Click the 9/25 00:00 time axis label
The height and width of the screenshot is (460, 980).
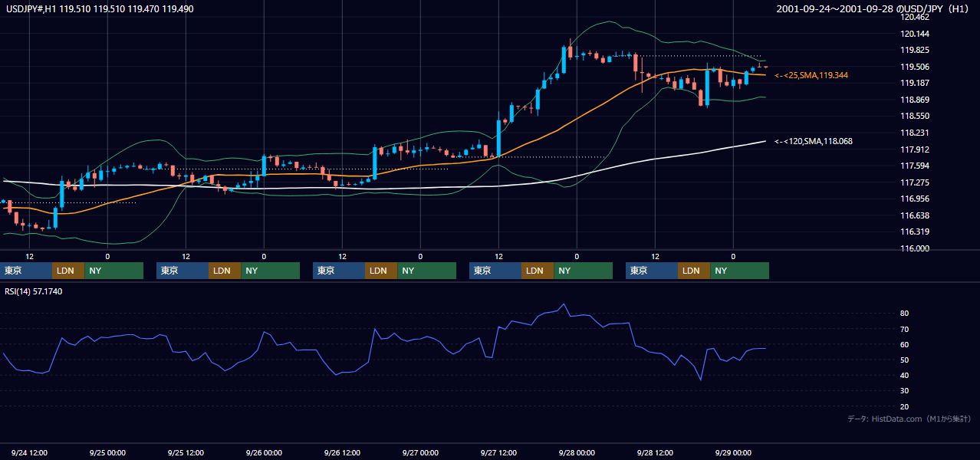click(x=107, y=452)
